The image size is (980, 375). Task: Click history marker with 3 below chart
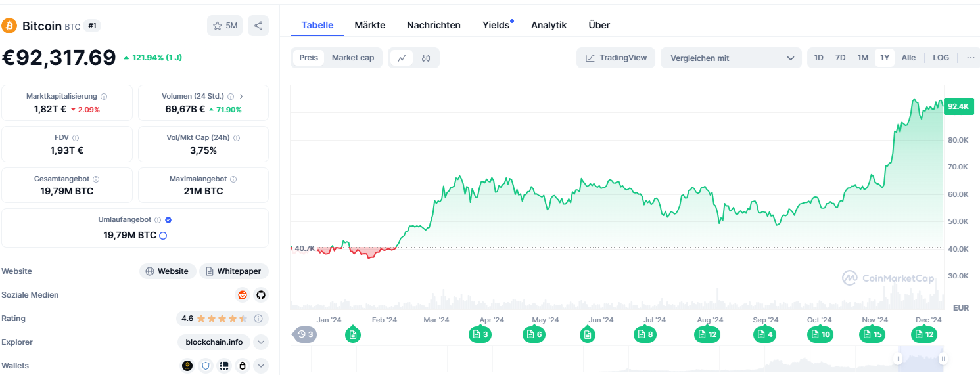pos(304,334)
